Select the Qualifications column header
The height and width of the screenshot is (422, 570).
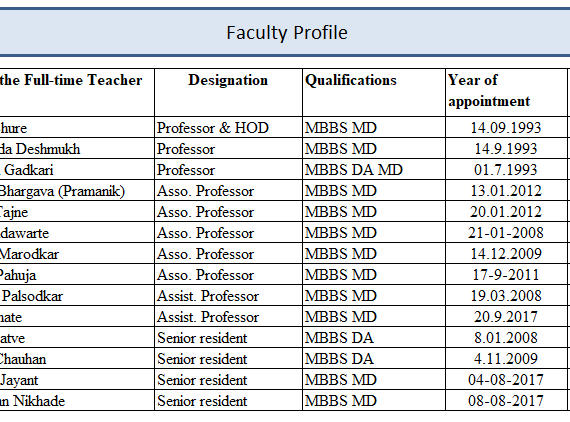click(374, 92)
